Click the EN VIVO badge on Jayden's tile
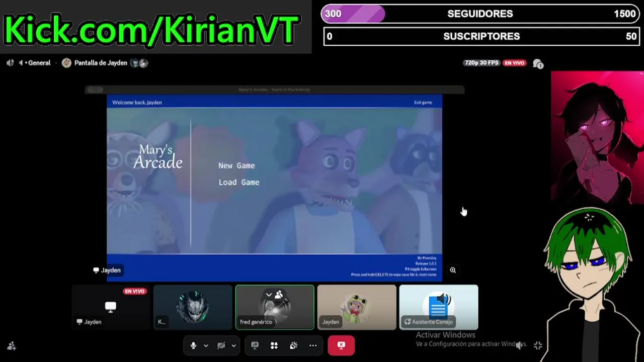This screenshot has height=362, width=644. point(134,291)
